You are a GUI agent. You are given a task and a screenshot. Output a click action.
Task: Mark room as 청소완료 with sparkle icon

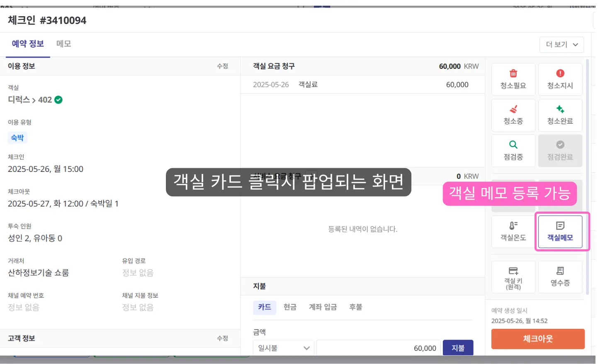click(560, 115)
